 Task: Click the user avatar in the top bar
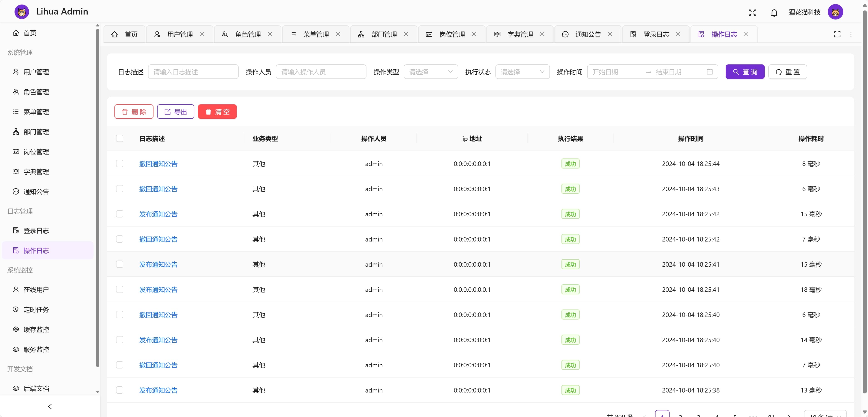click(x=836, y=12)
